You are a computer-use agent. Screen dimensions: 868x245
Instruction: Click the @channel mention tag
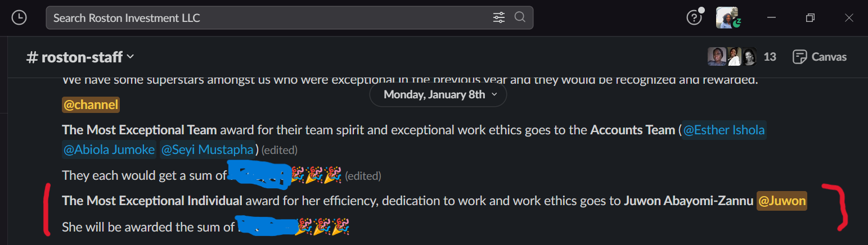[x=91, y=105]
